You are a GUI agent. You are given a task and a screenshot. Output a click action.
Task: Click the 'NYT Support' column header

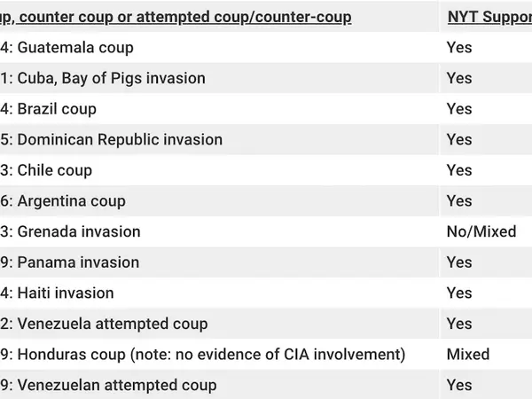pyautogui.click(x=489, y=17)
